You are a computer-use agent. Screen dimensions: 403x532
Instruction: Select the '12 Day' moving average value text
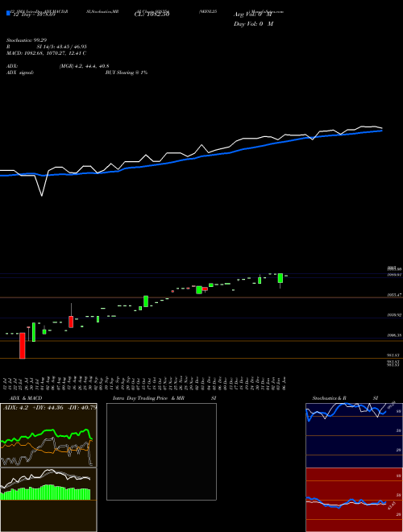(34, 15)
